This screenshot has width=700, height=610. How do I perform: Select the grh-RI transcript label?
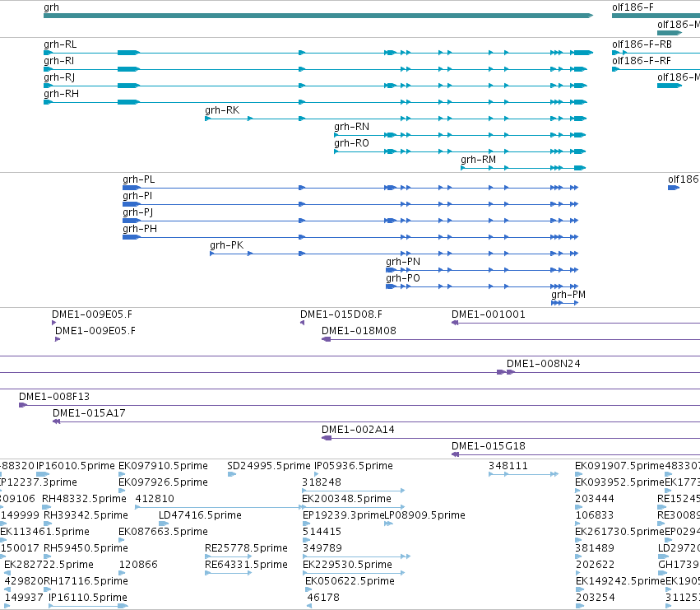point(59,61)
